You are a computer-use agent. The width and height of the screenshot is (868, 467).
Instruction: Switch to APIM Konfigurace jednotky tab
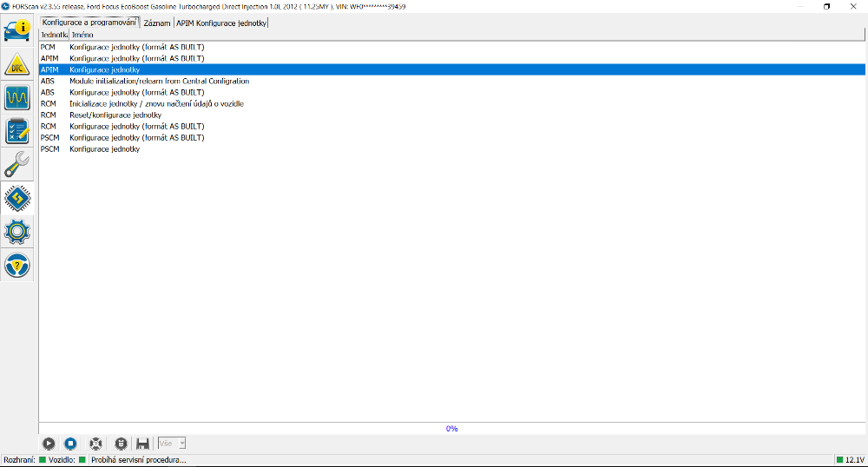[221, 23]
